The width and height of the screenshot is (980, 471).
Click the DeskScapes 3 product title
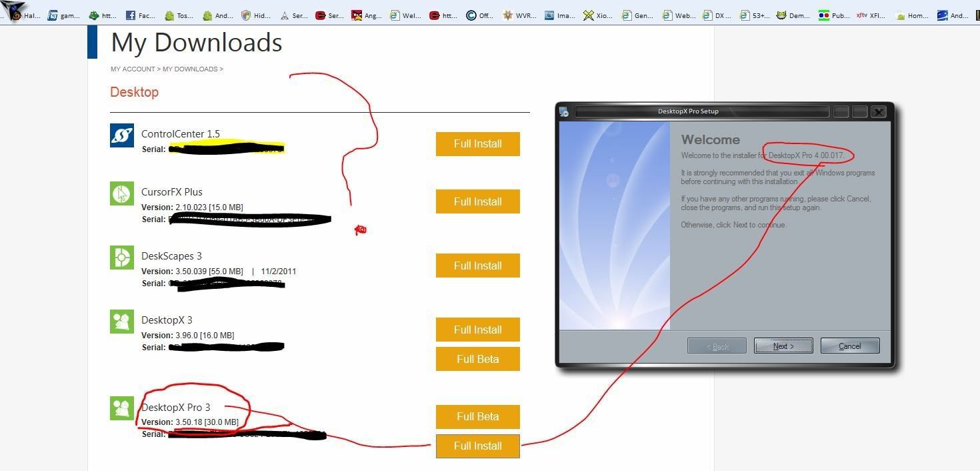point(171,256)
